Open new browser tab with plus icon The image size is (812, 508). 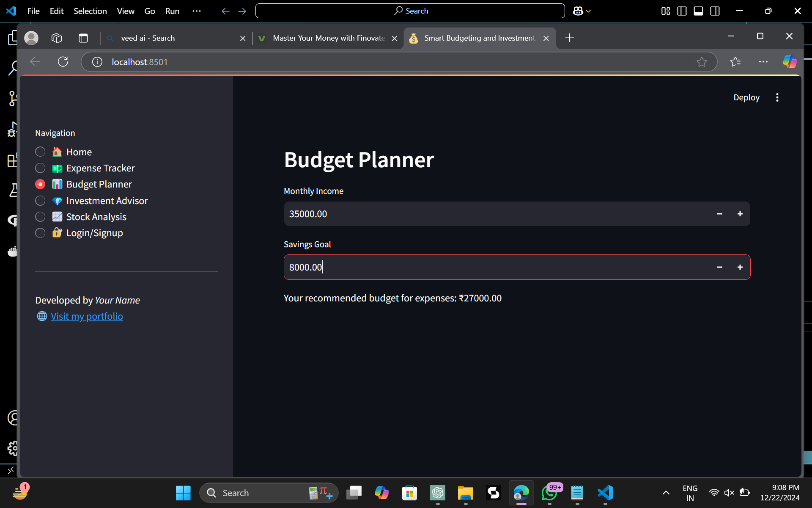click(x=569, y=38)
